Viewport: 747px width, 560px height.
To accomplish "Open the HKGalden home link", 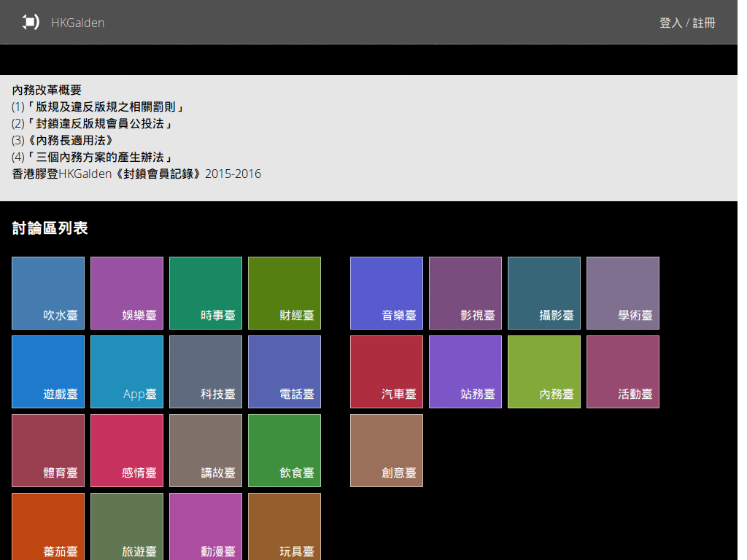I will 77,23.
